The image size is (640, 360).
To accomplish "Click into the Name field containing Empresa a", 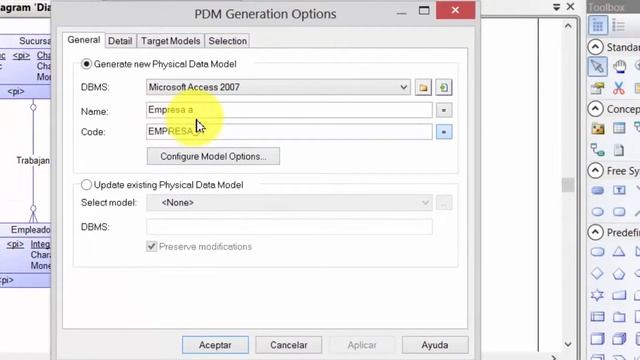I will coord(289,110).
